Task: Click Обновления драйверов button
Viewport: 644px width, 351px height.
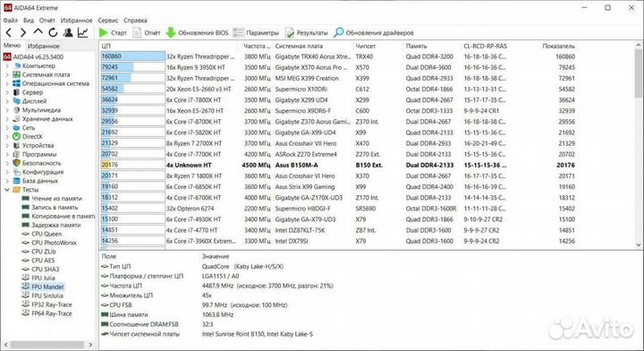Action: (374, 33)
